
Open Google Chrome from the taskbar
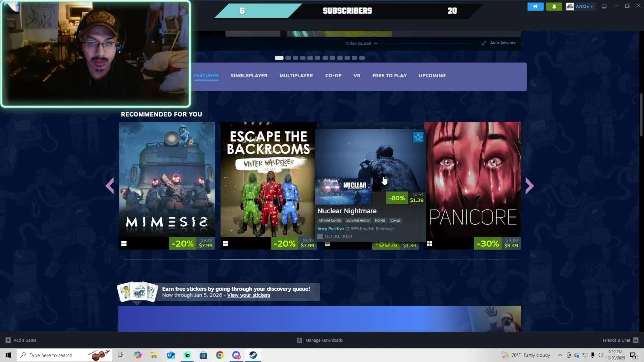point(220,355)
